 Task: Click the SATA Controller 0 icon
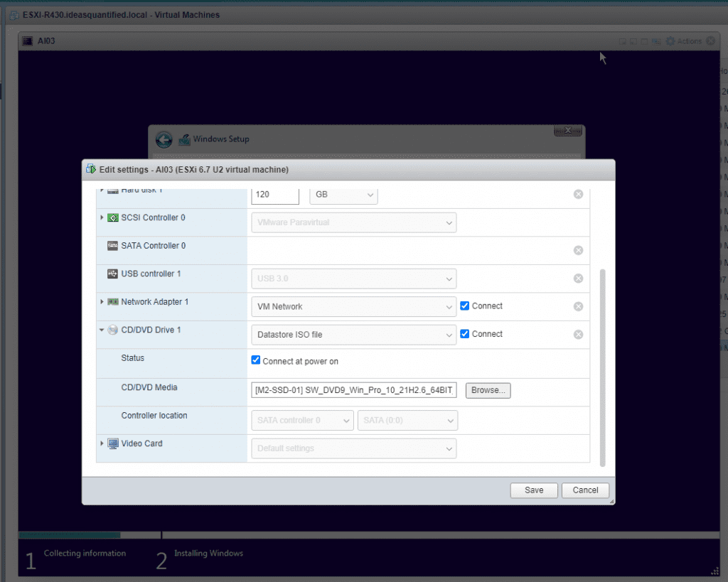(113, 245)
